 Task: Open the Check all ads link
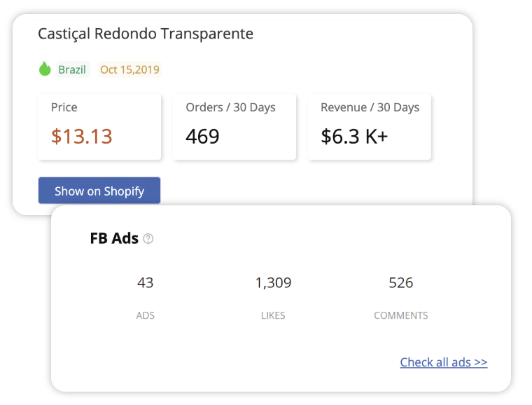click(443, 362)
